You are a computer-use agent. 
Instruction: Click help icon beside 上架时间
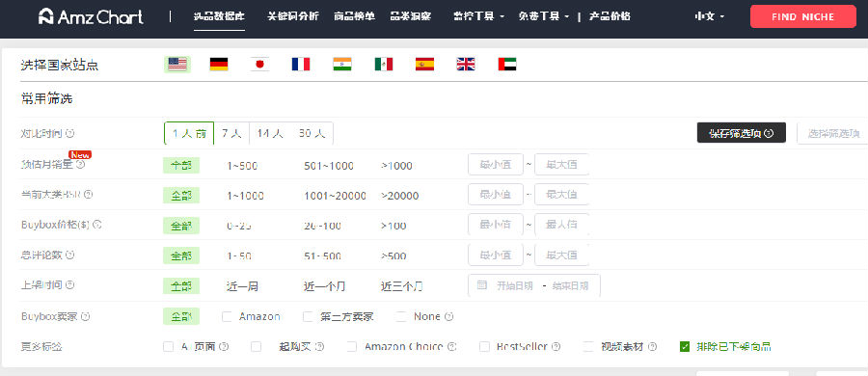(x=70, y=285)
